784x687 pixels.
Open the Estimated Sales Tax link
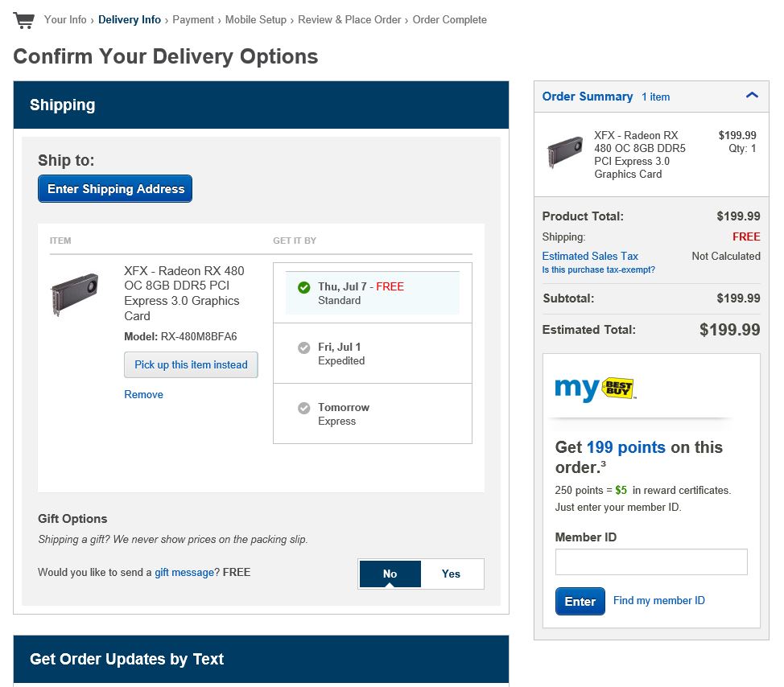click(x=590, y=256)
